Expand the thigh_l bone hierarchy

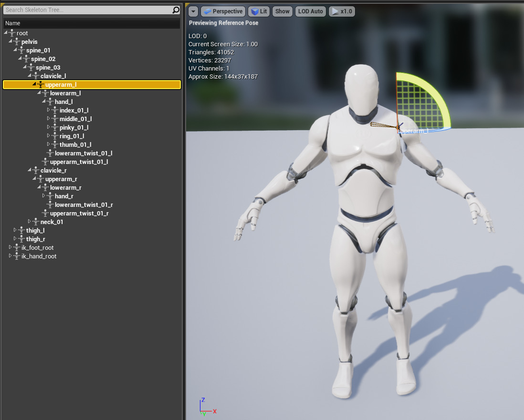15,230
